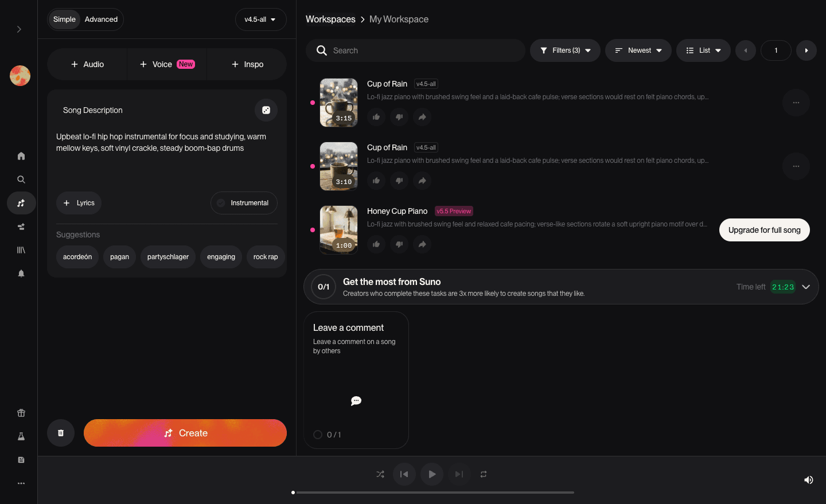Image resolution: width=826 pixels, height=504 pixels.
Task: Clear the form with trash icon
Action: (61, 433)
